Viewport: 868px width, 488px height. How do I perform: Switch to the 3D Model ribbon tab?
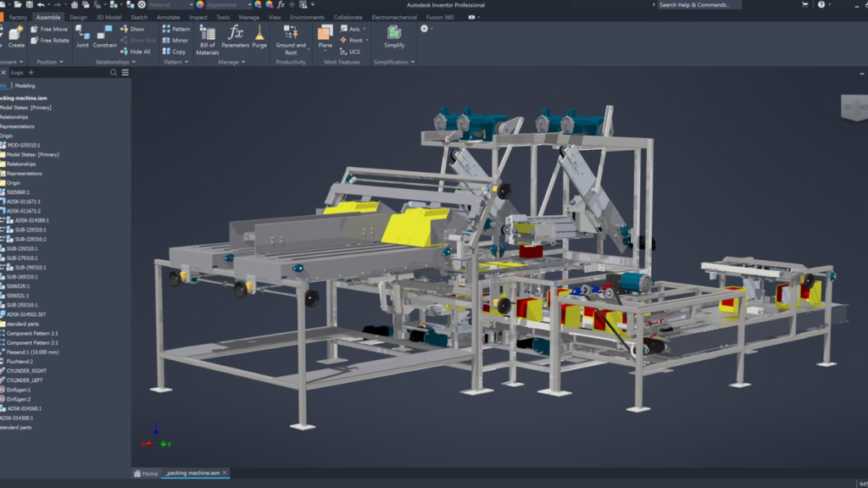(108, 17)
